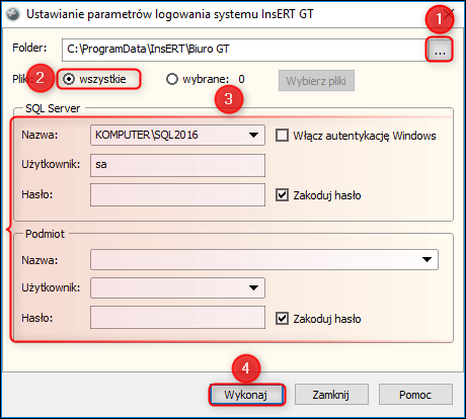Click the folder browse ellipsis button
This screenshot has height=419, width=466.
pyautogui.click(x=439, y=49)
